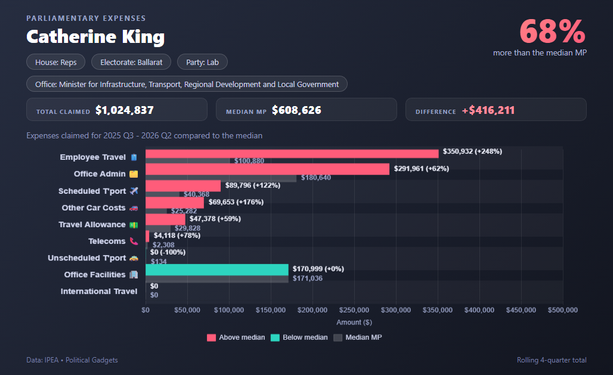Click the Employee Travel $350,932 red bar

pos(292,154)
